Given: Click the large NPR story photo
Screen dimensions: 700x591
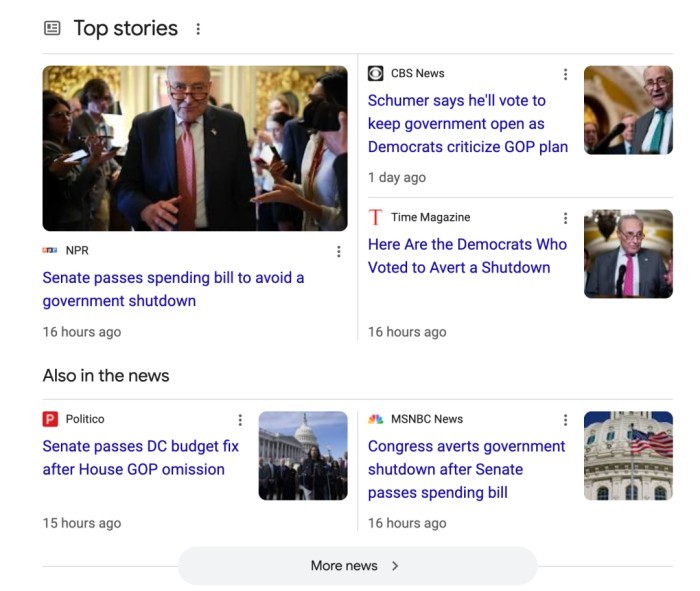Looking at the screenshot, I should click(195, 148).
